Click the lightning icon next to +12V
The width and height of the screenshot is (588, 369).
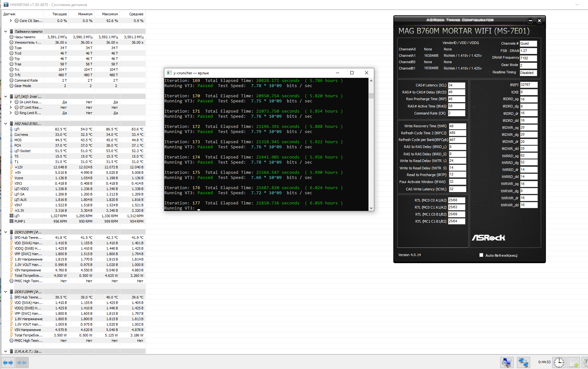[x=11, y=167]
